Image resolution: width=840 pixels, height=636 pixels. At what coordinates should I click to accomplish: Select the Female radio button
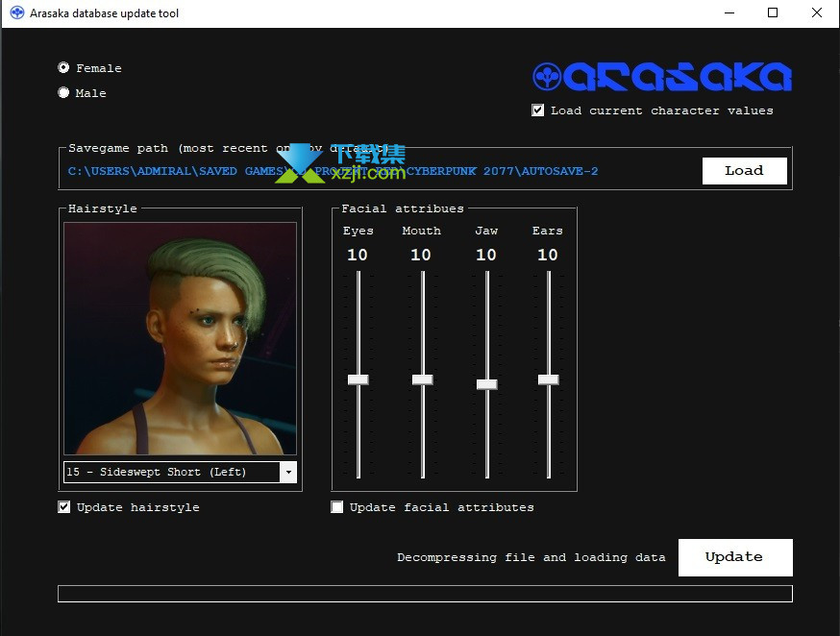(x=63, y=67)
